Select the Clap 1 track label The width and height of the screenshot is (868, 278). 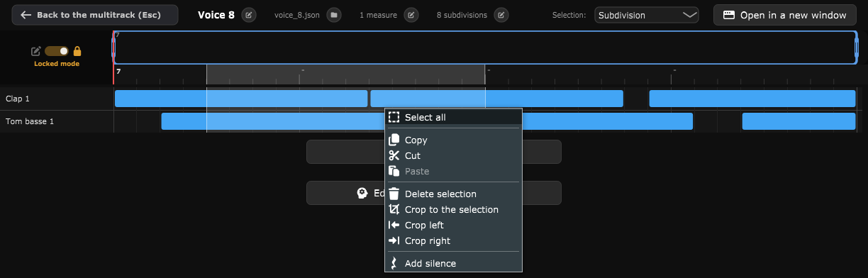(x=18, y=99)
